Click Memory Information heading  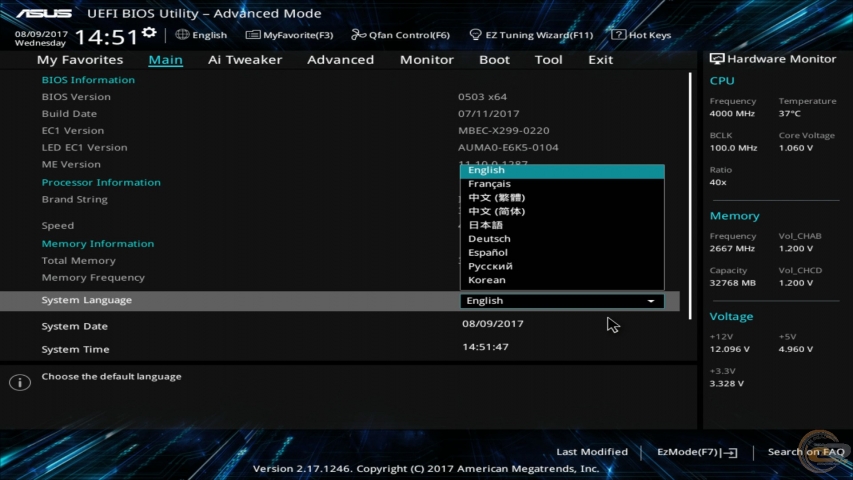coord(98,244)
